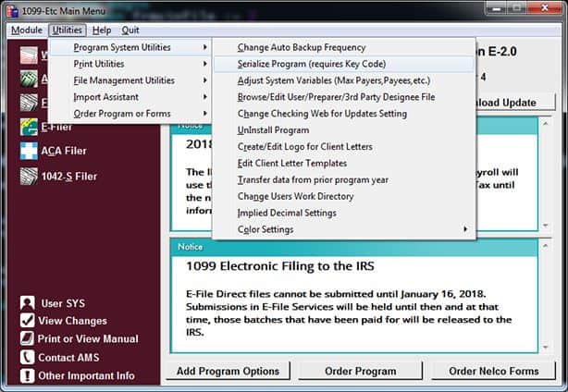Screen dimensions: 568x392
Task: Close the Utilities menu
Action: coord(67,30)
